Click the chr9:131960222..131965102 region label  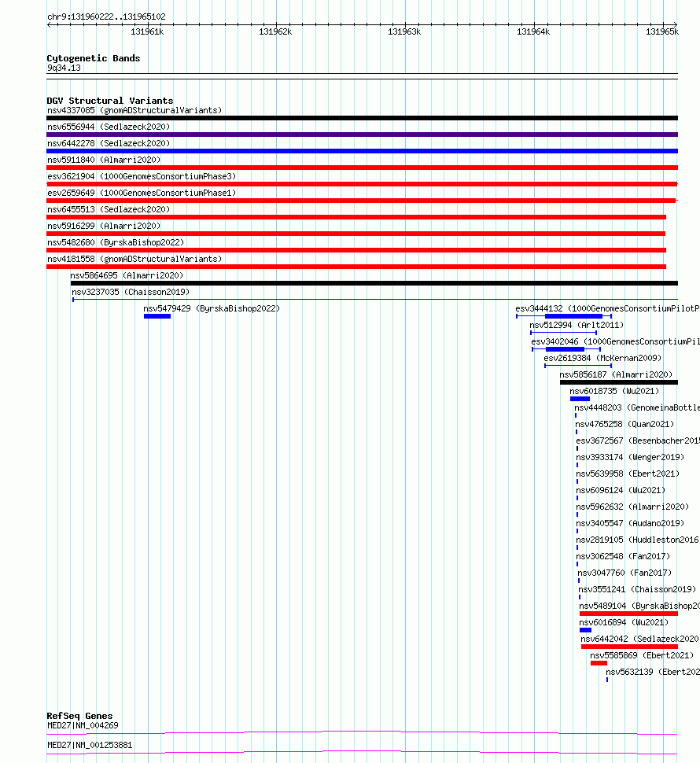pyautogui.click(x=106, y=17)
